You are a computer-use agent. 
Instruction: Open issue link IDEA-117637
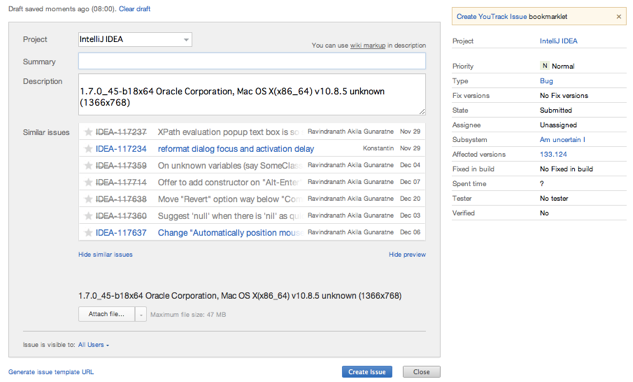[x=121, y=233]
